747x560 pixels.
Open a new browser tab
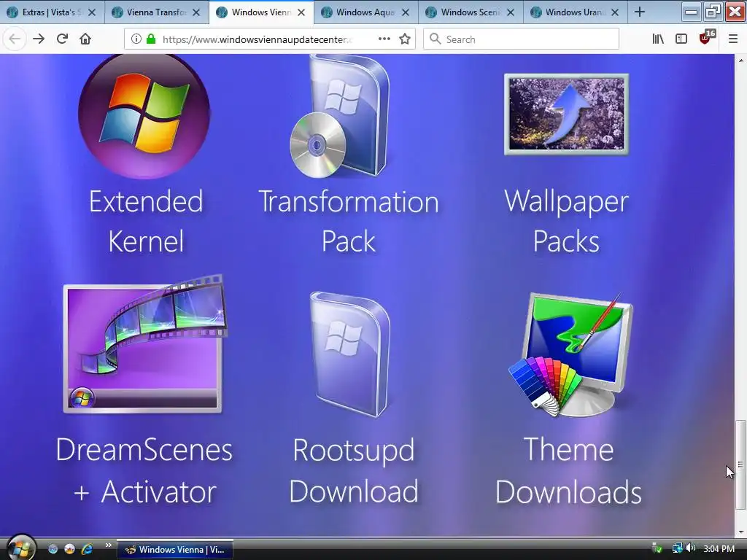[640, 12]
